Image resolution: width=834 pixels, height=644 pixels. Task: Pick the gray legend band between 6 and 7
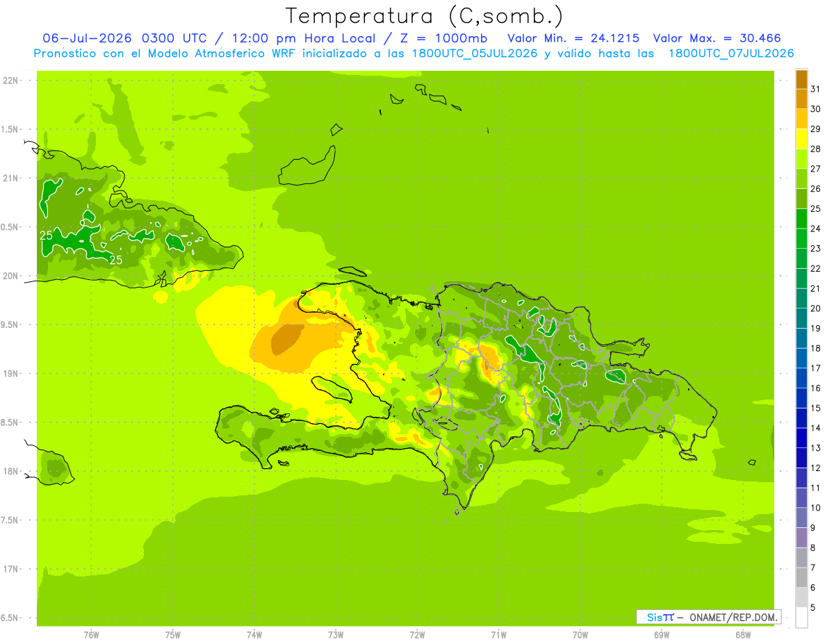(x=801, y=578)
